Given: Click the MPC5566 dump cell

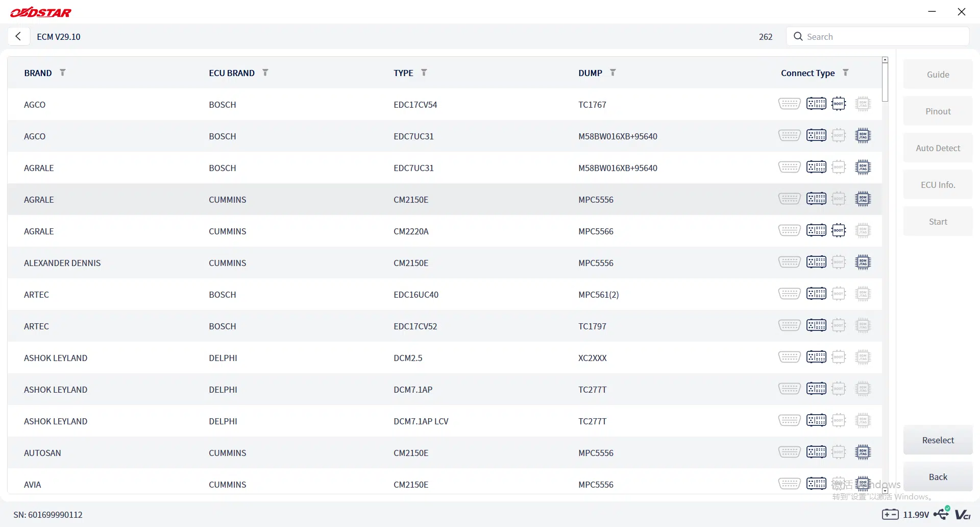Looking at the screenshot, I should (x=596, y=231).
